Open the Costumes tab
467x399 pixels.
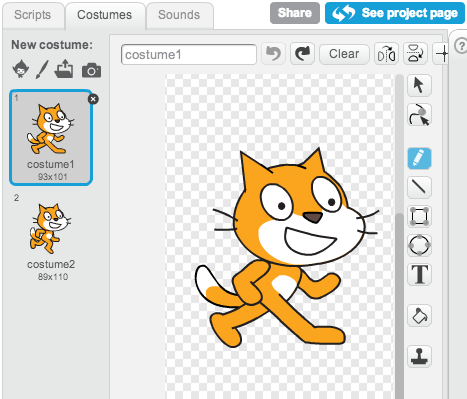pyautogui.click(x=105, y=15)
